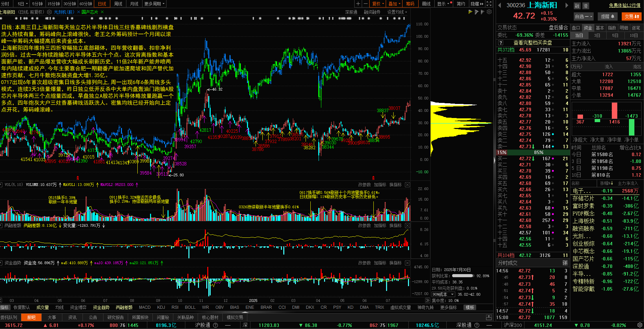Toggle 融资融券 overlay on chart
The image size is (644, 329).
[372, 12]
